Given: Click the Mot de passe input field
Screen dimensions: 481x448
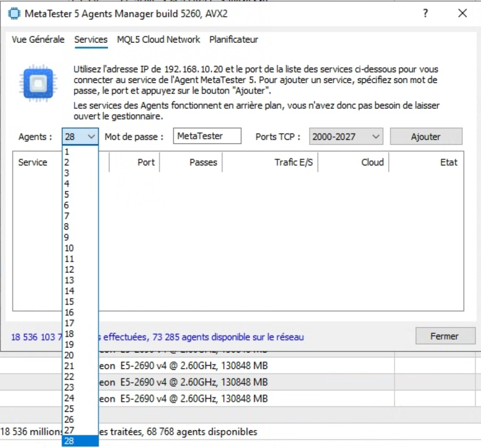Looking at the screenshot, I should pyautogui.click(x=207, y=136).
